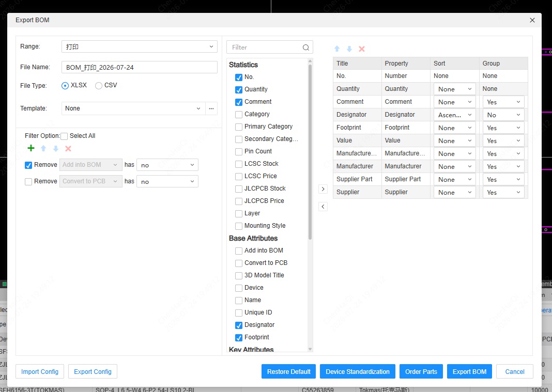Image resolution: width=552 pixels, height=392 pixels.
Task: Click the search magnifier in Filter box
Action: 306,48
